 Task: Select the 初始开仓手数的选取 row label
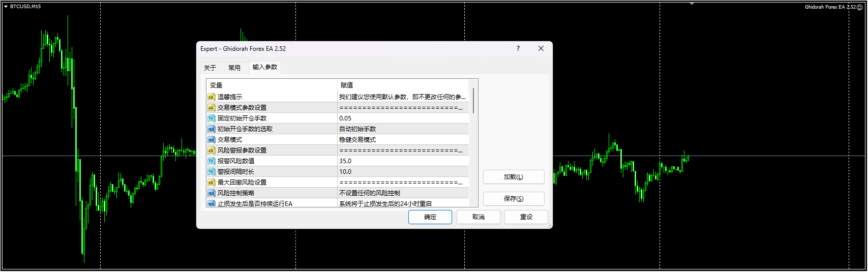(x=245, y=129)
